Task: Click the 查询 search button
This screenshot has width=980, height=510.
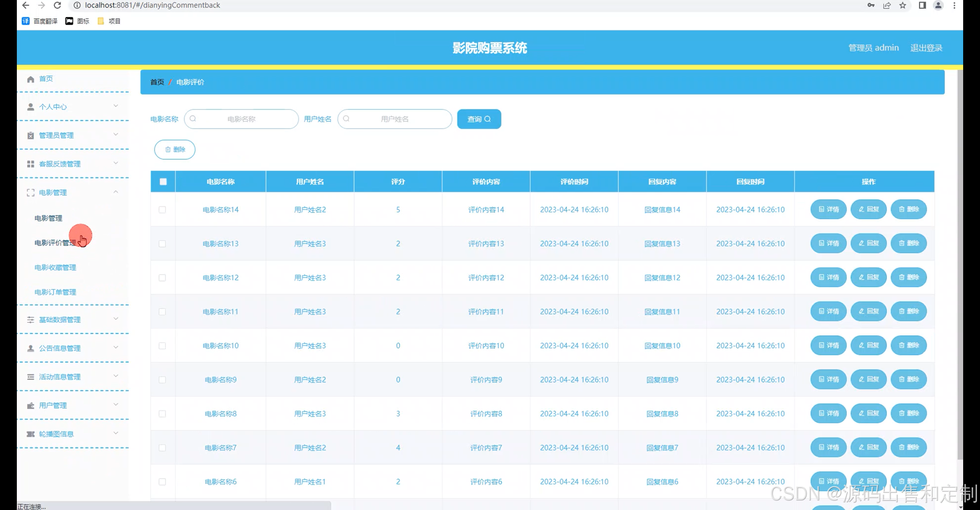Action: click(479, 119)
